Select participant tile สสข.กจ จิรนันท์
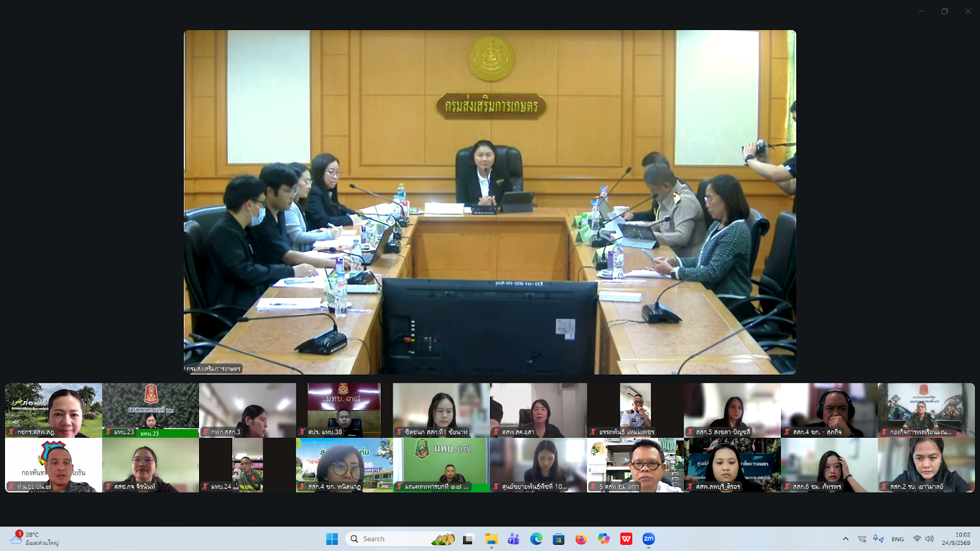The height and width of the screenshot is (551, 980). coord(151,465)
